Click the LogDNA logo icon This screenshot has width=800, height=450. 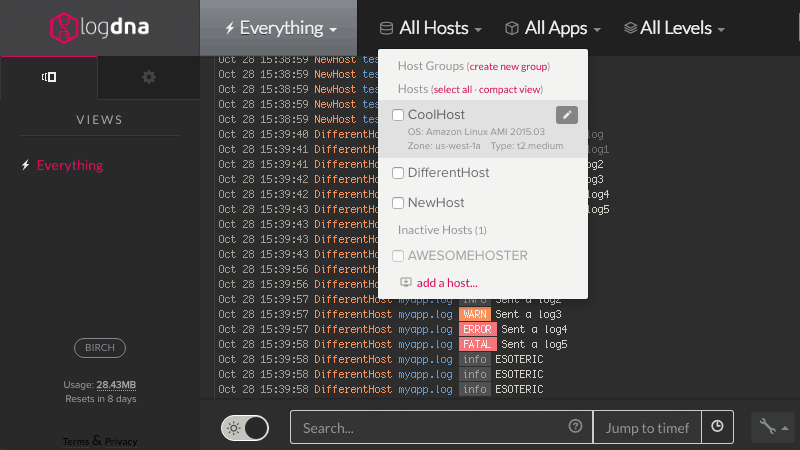(x=63, y=27)
